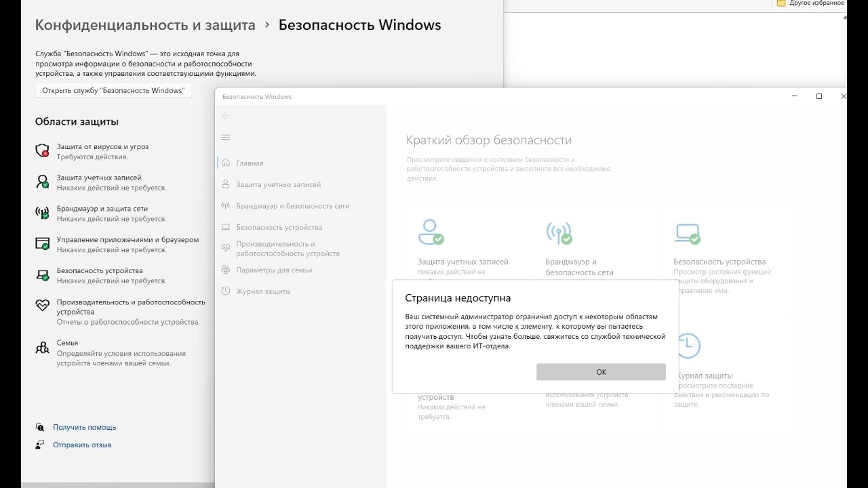Image resolution: width=868 pixels, height=488 pixels.
Task: Select 'Журнал защиты' in the sidebar
Action: coord(263,291)
